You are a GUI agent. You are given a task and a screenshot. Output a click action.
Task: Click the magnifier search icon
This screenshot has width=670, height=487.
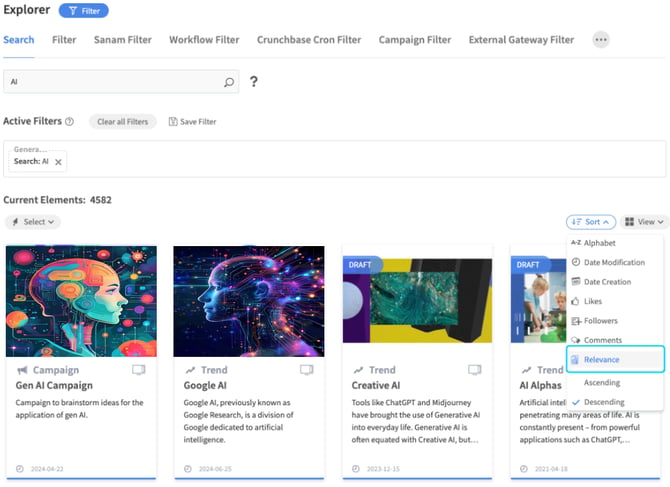click(229, 82)
